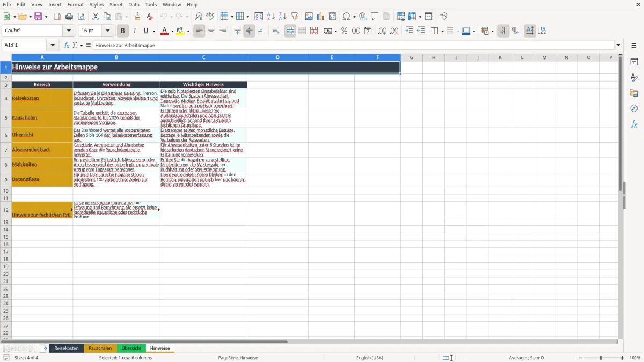Export directly as PDF
Screen dimensions: 644x362
[x=57, y=17]
